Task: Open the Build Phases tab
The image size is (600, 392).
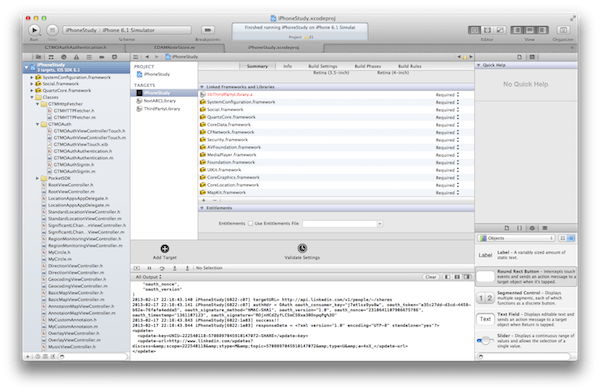Action: 367,66
